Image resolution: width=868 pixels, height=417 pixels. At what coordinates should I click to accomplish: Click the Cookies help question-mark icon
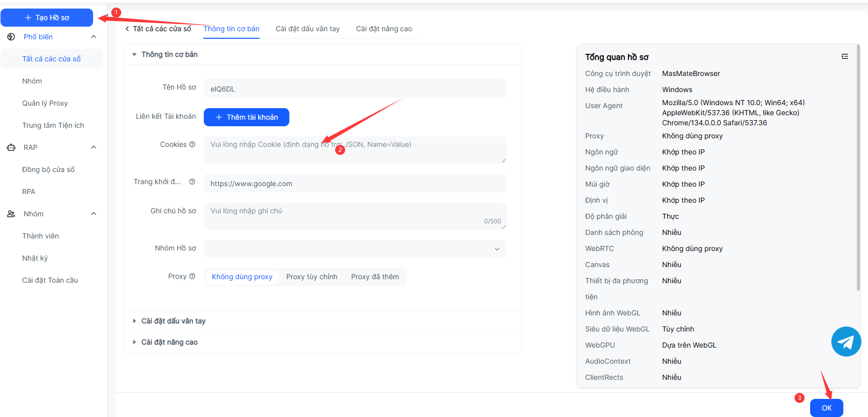point(192,144)
